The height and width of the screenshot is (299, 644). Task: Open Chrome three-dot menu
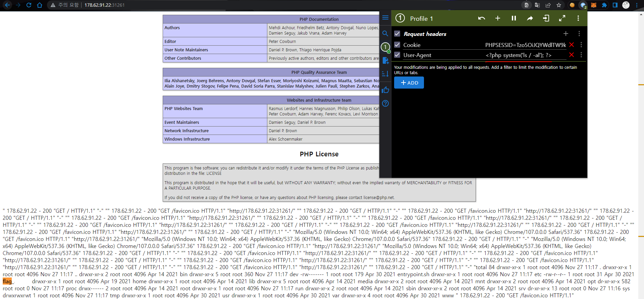(637, 5)
